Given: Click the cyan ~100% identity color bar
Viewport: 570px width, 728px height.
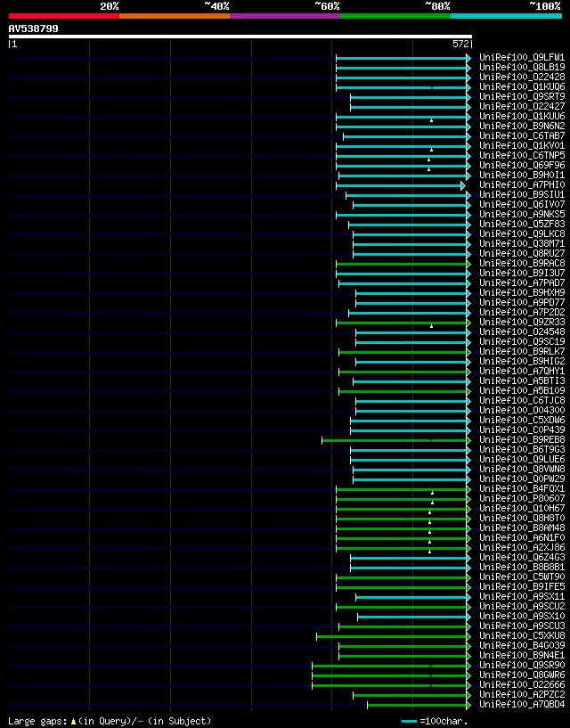Looking at the screenshot, I should (507, 16).
